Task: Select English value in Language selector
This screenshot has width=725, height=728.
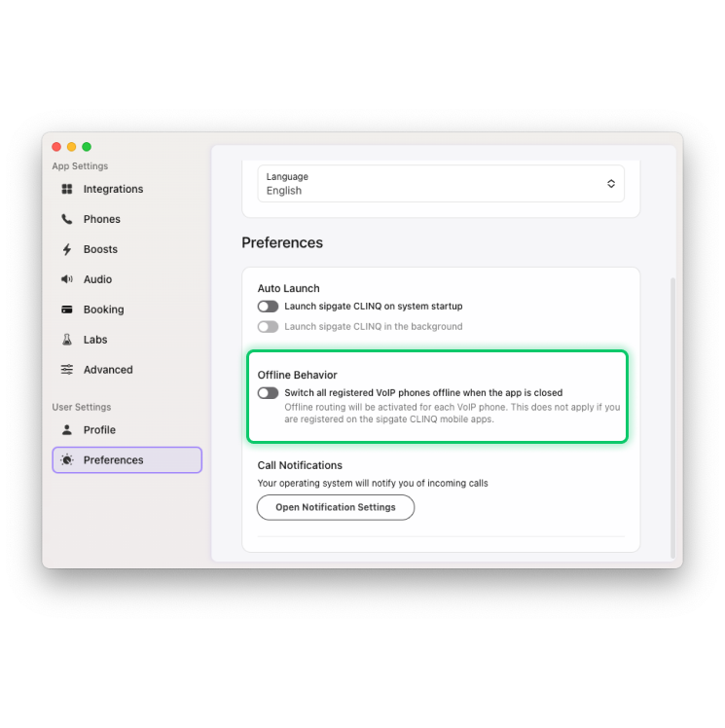Action: tap(283, 191)
